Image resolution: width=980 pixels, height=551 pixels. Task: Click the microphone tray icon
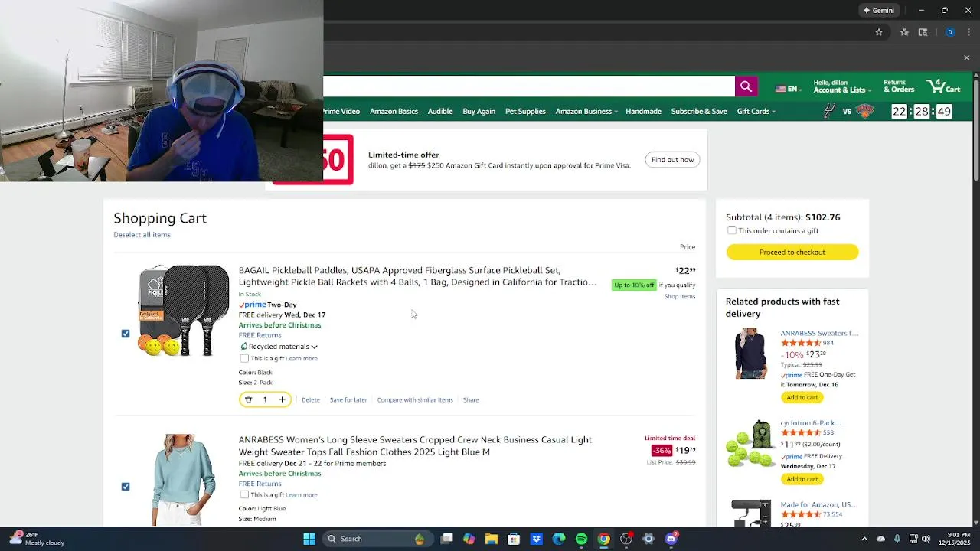(897, 539)
